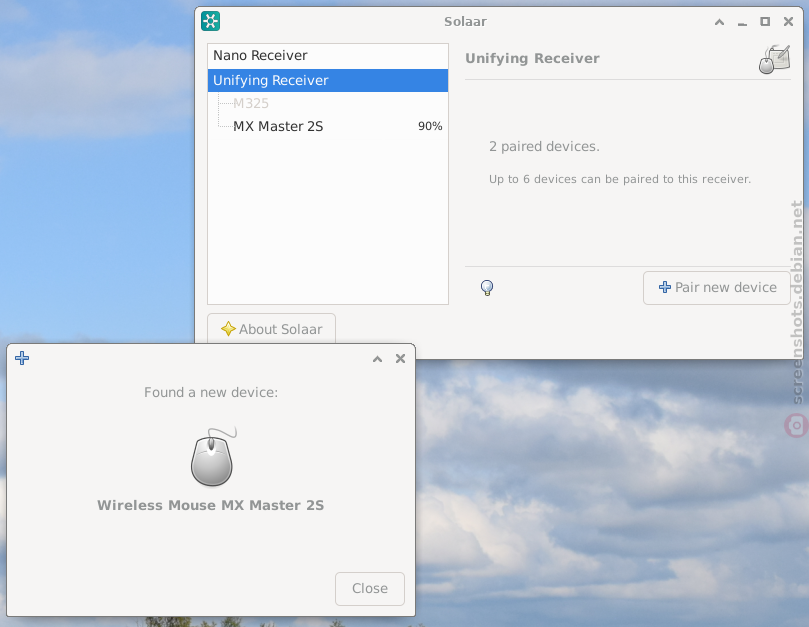This screenshot has width=809, height=627.
Task: Click 'Found a new device:' text
Action: [211, 392]
